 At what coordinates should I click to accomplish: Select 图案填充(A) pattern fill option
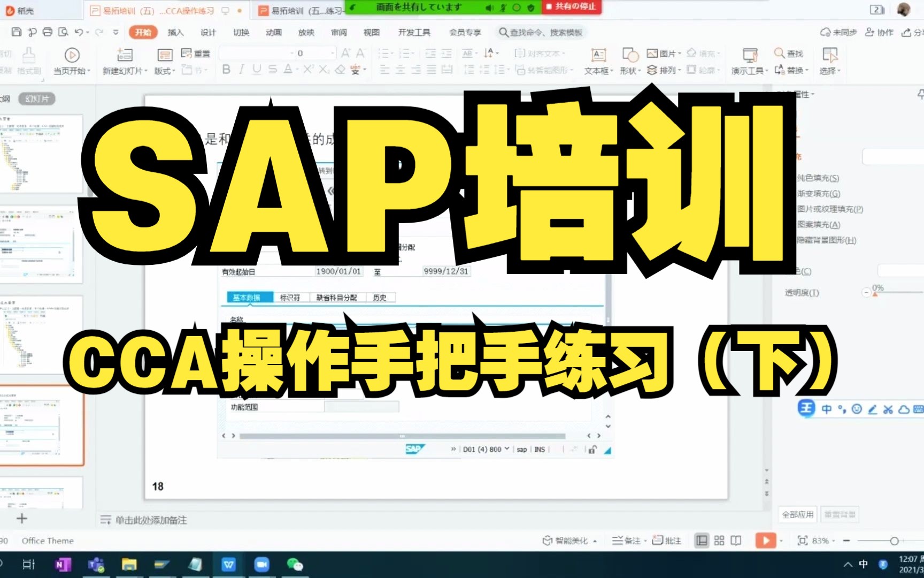818,224
